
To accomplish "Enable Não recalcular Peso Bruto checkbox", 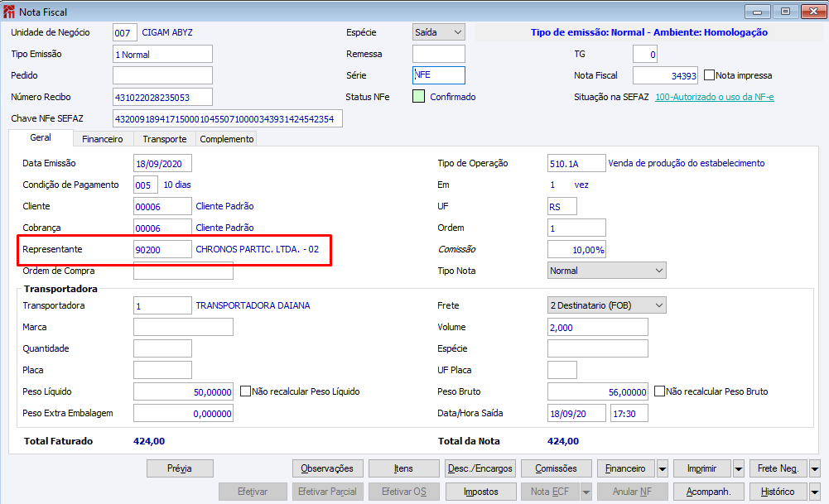I will [659, 391].
